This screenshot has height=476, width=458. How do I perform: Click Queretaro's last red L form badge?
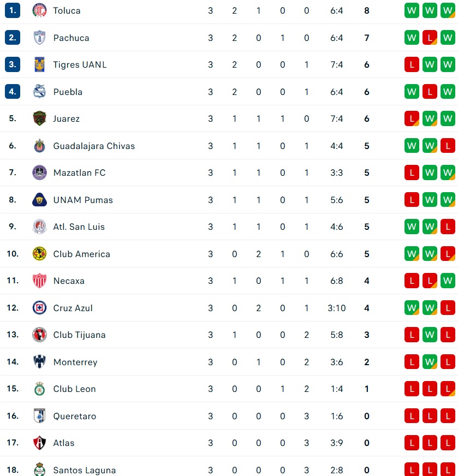coord(448,415)
